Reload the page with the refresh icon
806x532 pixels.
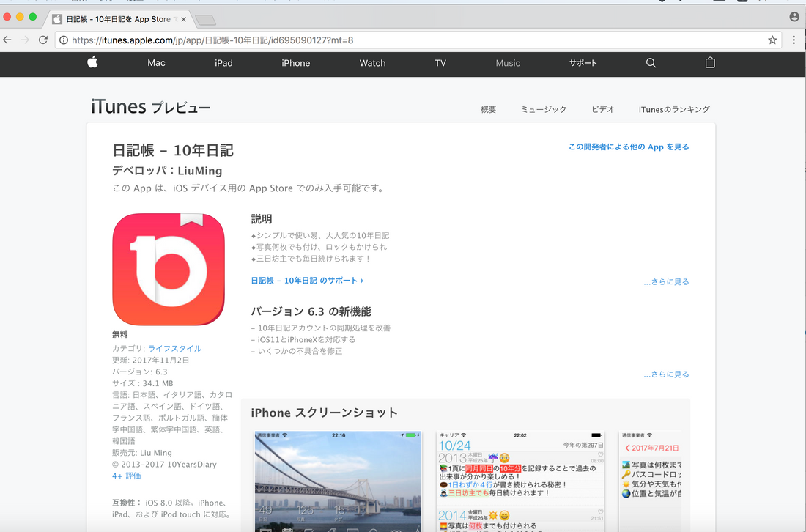tap(43, 40)
